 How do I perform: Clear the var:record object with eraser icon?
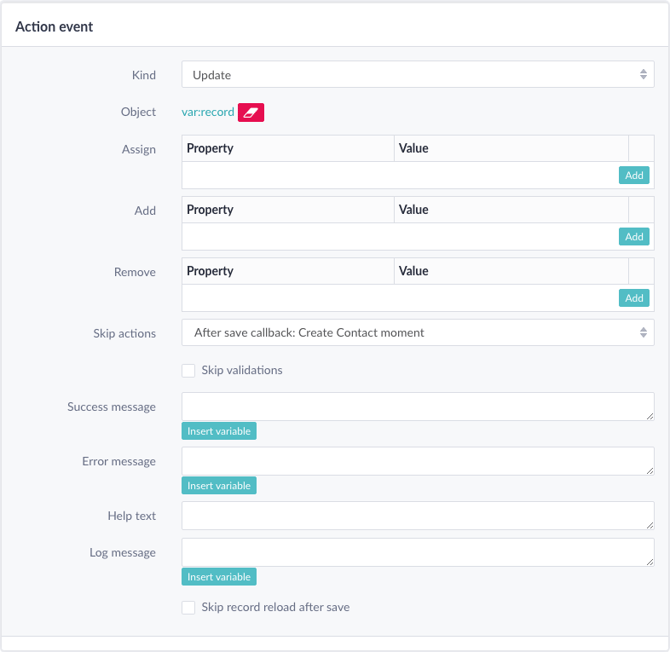tap(251, 112)
